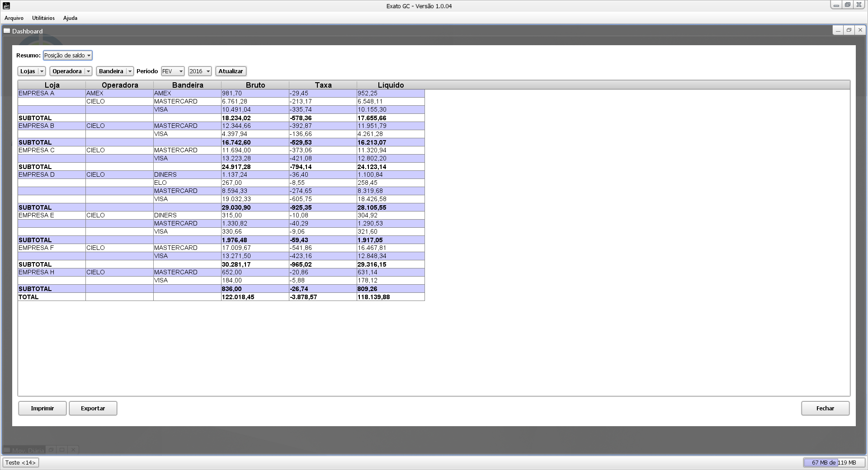Click the Taxa column header
Image resolution: width=868 pixels, height=470 pixels.
(323, 85)
